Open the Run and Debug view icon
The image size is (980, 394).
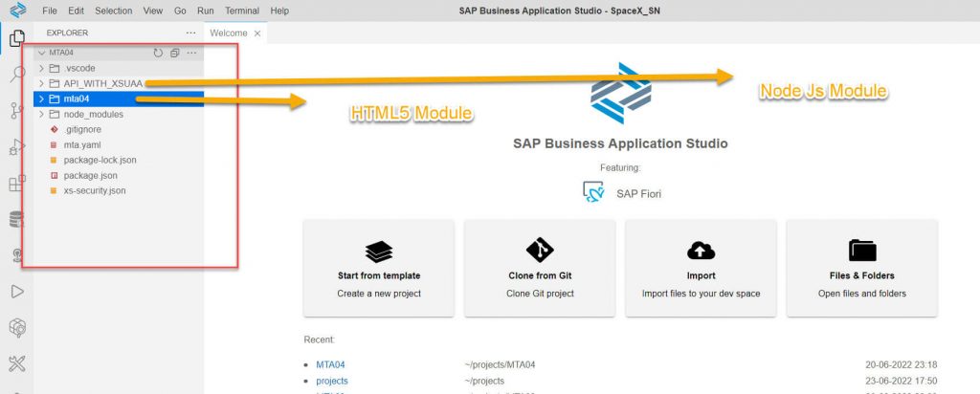[x=17, y=147]
